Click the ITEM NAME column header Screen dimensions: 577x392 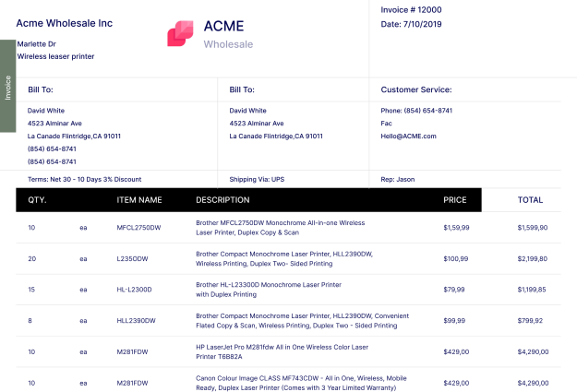pyautogui.click(x=139, y=199)
